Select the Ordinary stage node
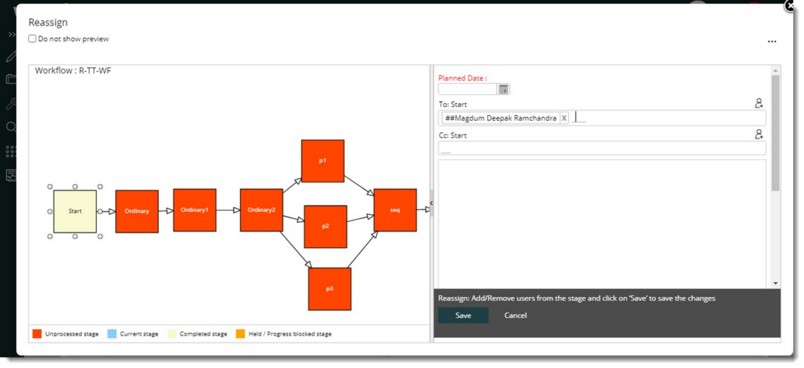 pos(137,211)
